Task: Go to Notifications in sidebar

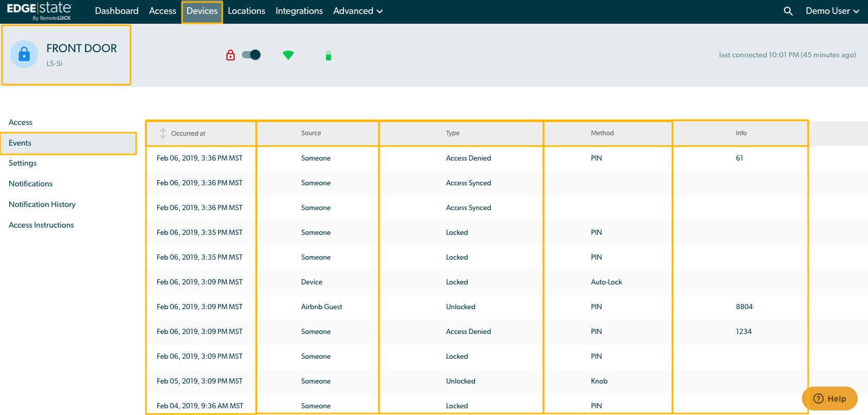Action: [30, 184]
